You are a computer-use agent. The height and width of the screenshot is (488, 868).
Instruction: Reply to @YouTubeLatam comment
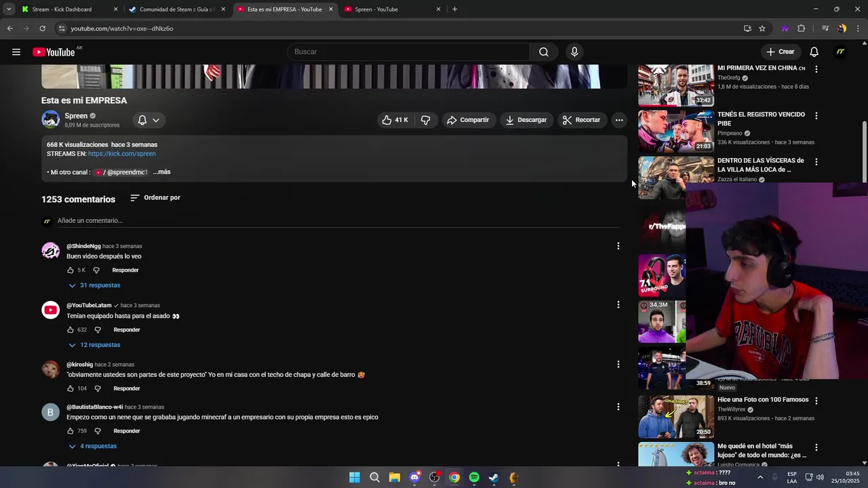[x=127, y=330]
